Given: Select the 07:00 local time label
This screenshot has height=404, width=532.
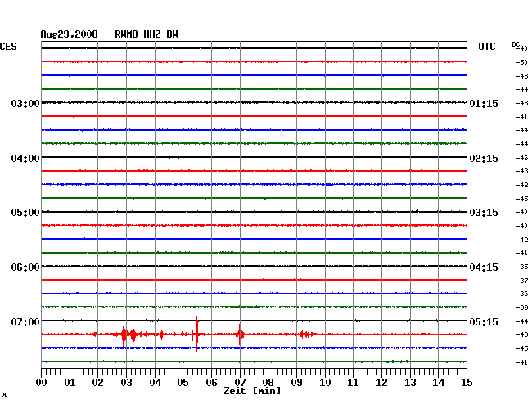Looking at the screenshot, I should (x=25, y=321).
